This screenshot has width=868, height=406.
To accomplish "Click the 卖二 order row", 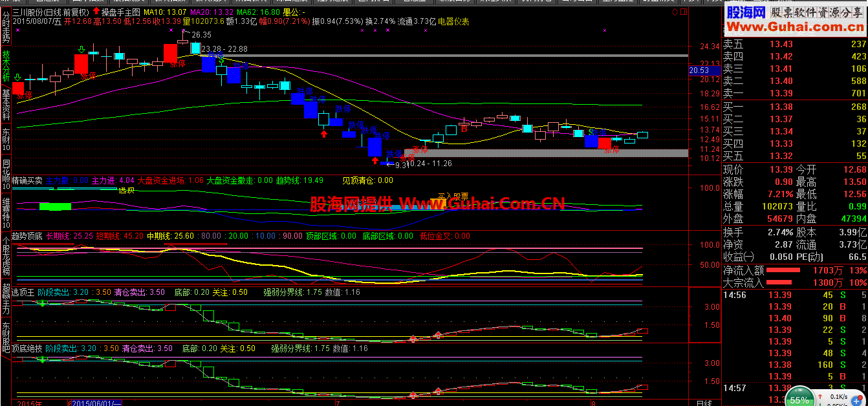I will 794,81.
